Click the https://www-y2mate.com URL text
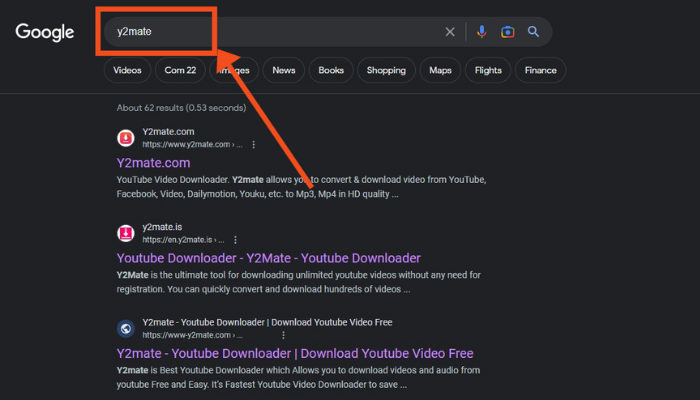 193,335
